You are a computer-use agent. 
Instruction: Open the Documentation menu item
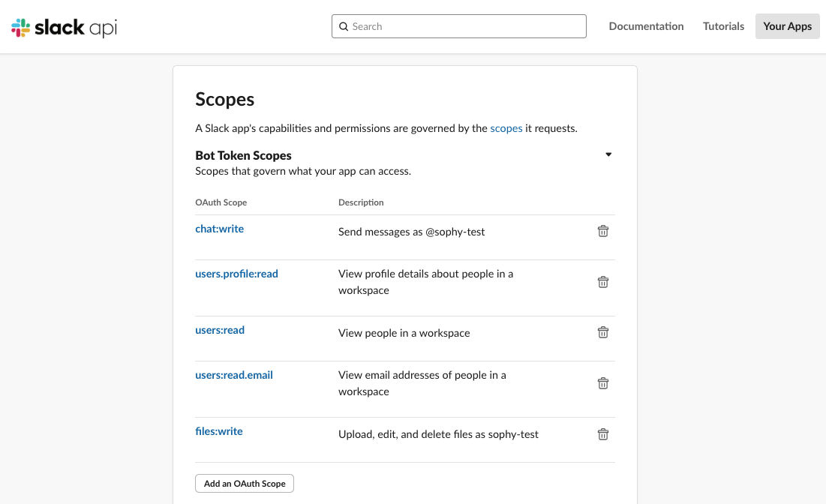pyautogui.click(x=646, y=26)
